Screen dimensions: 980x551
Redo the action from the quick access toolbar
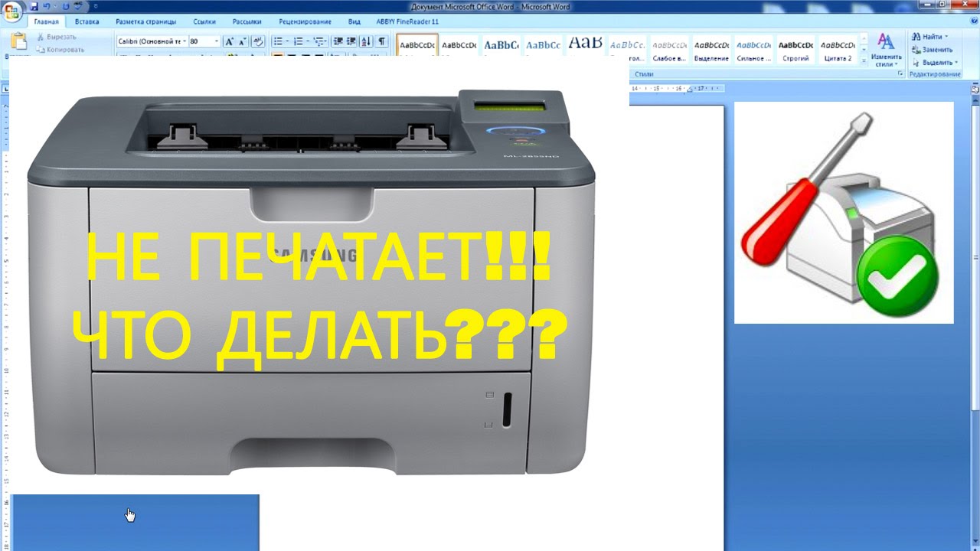click(64, 6)
